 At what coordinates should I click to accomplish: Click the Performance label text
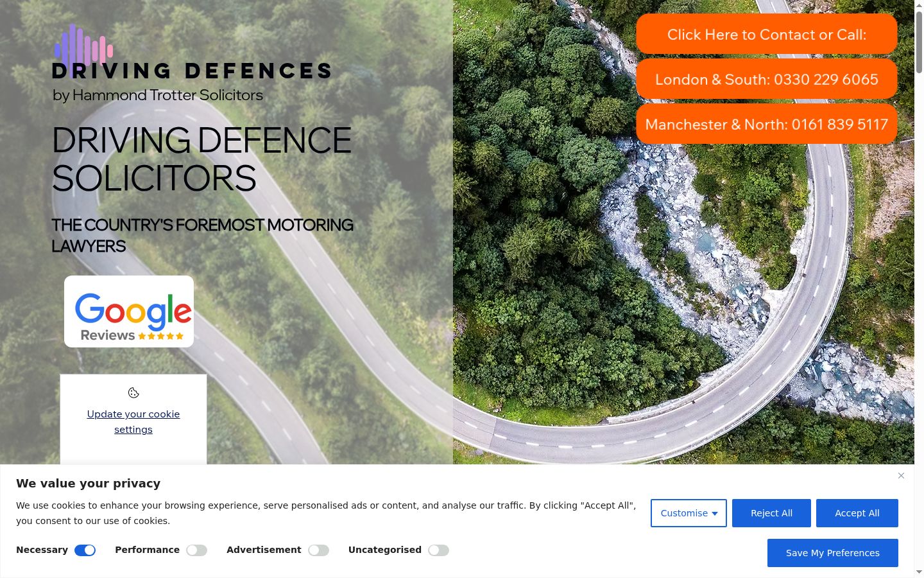tap(147, 550)
